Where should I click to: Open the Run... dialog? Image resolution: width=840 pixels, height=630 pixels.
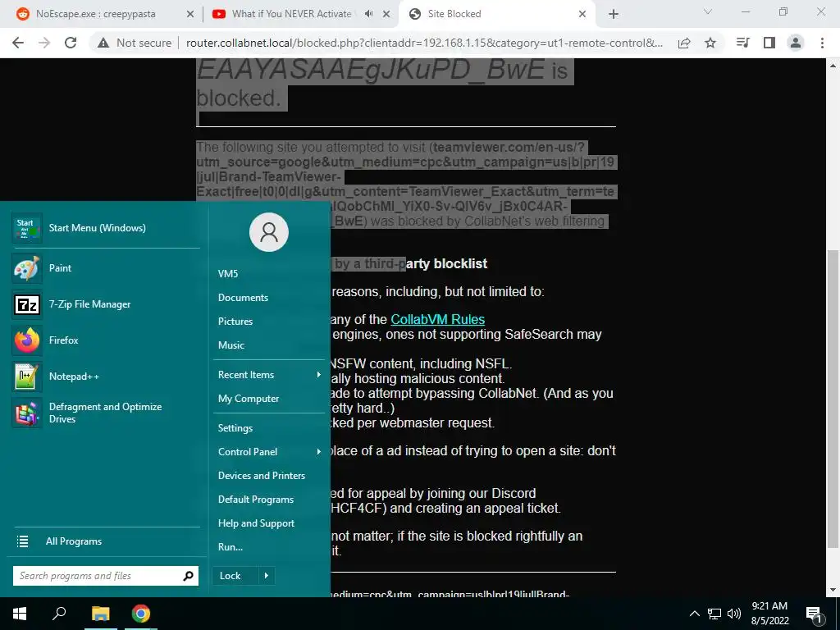click(x=269, y=547)
